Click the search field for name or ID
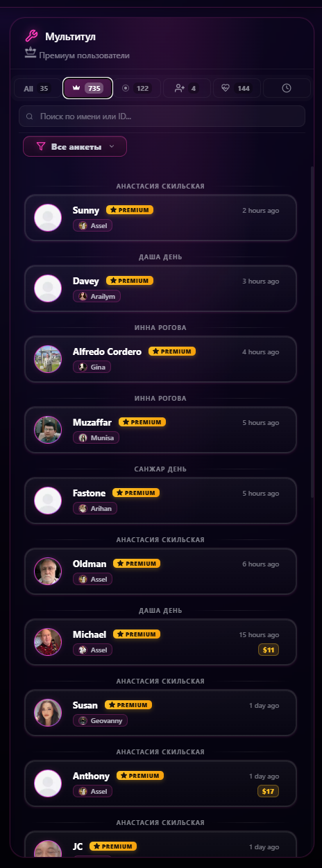Viewport: 322px width, 868px height. pos(162,116)
